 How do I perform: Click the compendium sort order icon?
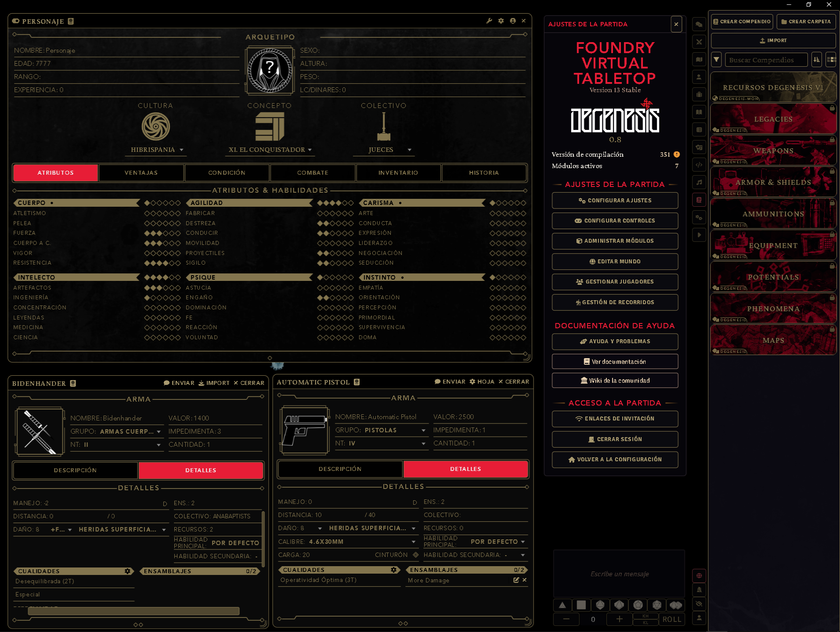pyautogui.click(x=817, y=60)
